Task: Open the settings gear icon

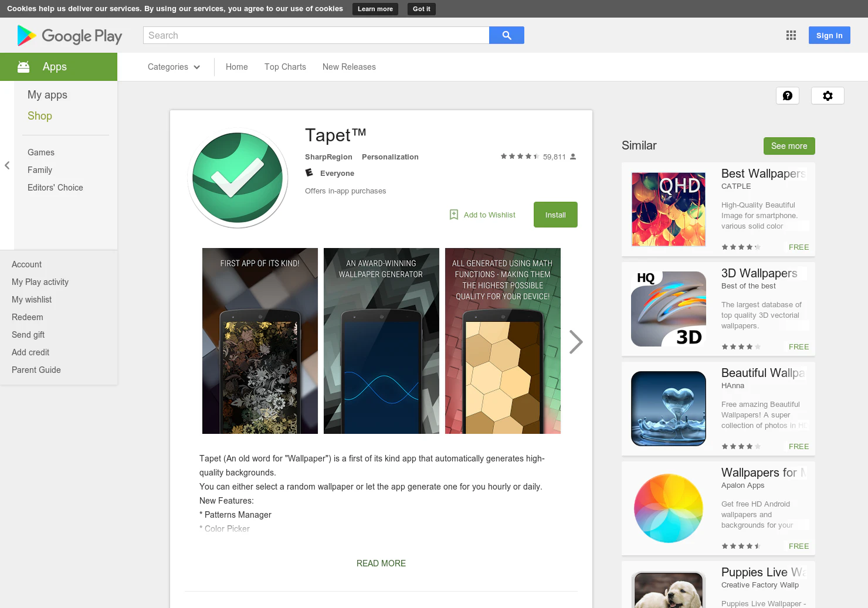Action: tap(828, 96)
